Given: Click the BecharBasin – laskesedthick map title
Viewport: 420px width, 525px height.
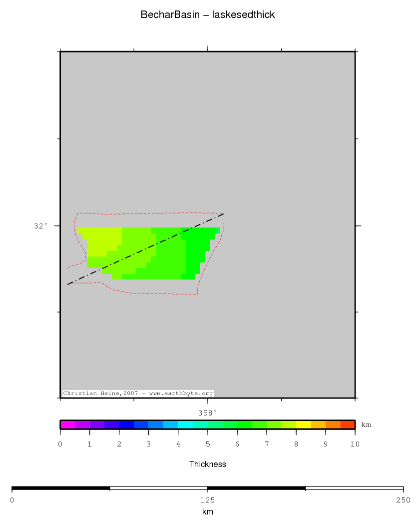Looking at the screenshot, I should click(x=208, y=15).
